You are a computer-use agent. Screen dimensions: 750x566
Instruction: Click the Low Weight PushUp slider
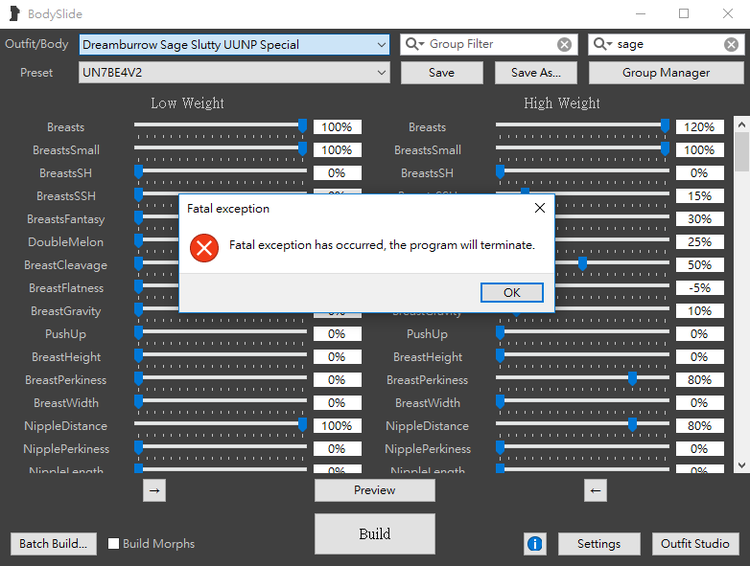click(221, 333)
